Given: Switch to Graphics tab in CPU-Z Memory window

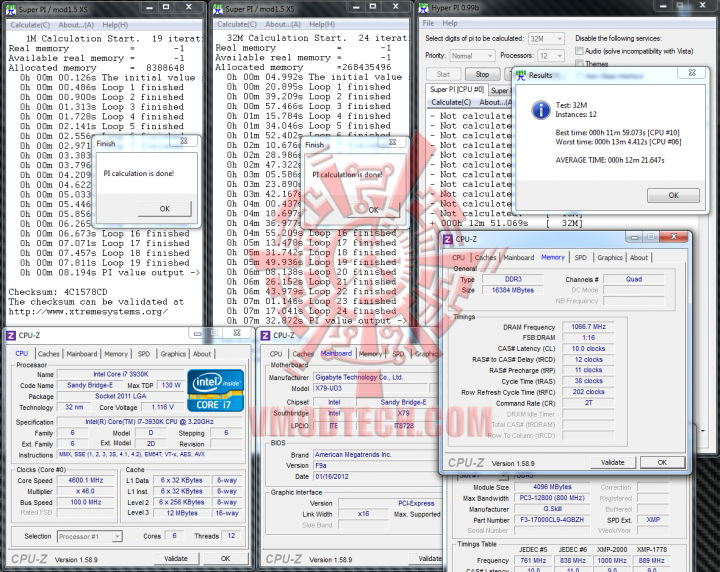Looking at the screenshot, I should point(609,258).
